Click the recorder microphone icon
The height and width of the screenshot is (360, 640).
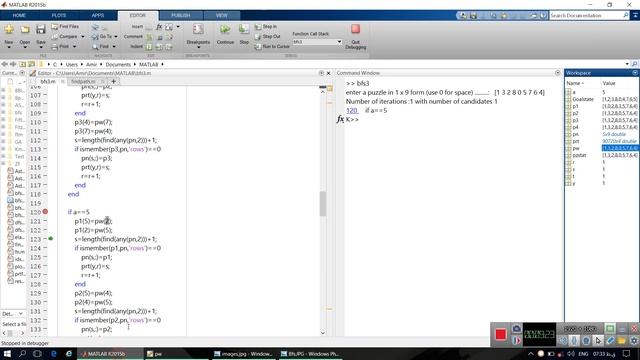(x=574, y=340)
